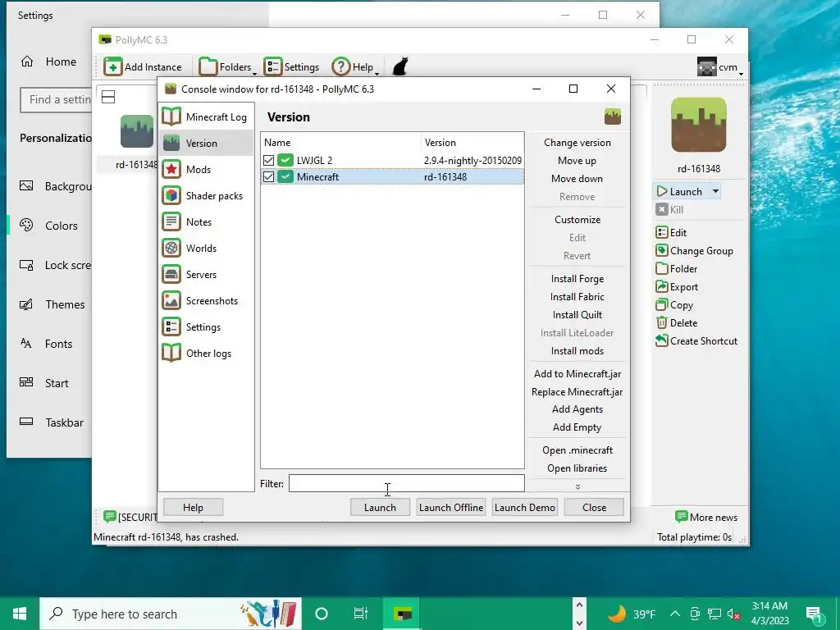840x630 pixels.
Task: Collapse the instance group toggle icon
Action: [x=108, y=97]
